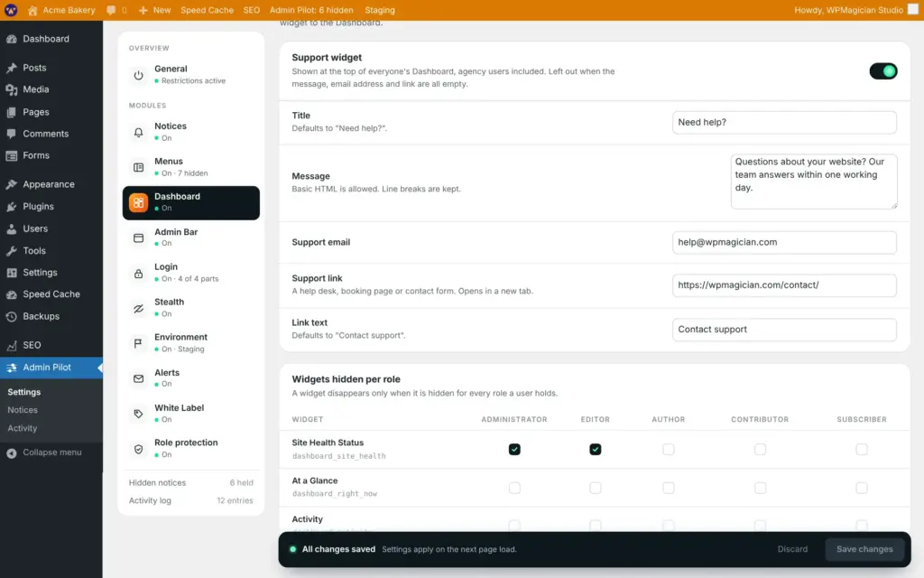
Task: Click the Message textarea
Action: click(x=814, y=182)
